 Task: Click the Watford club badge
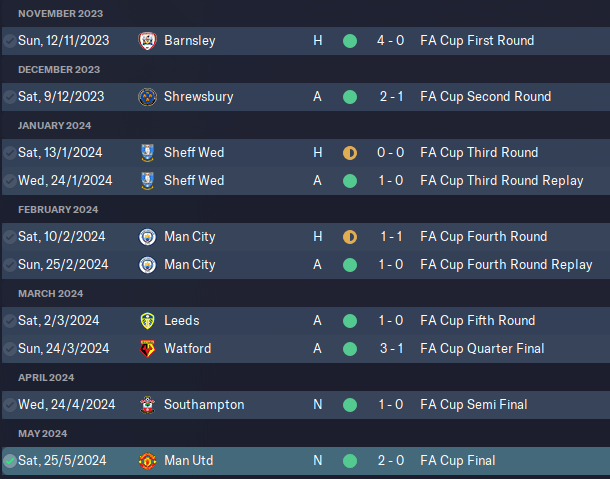pos(148,349)
